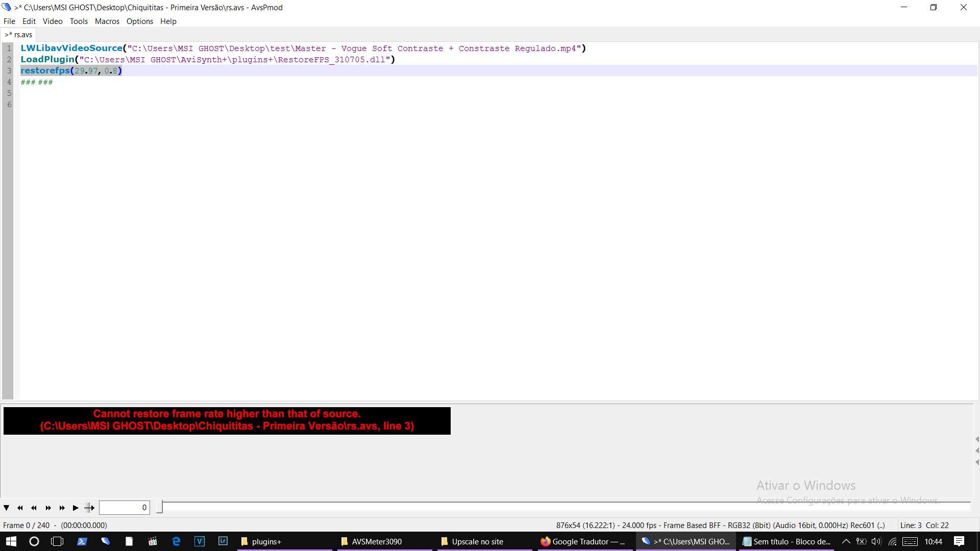Open the Action Center notification icon
The width and height of the screenshot is (980, 551).
(959, 541)
